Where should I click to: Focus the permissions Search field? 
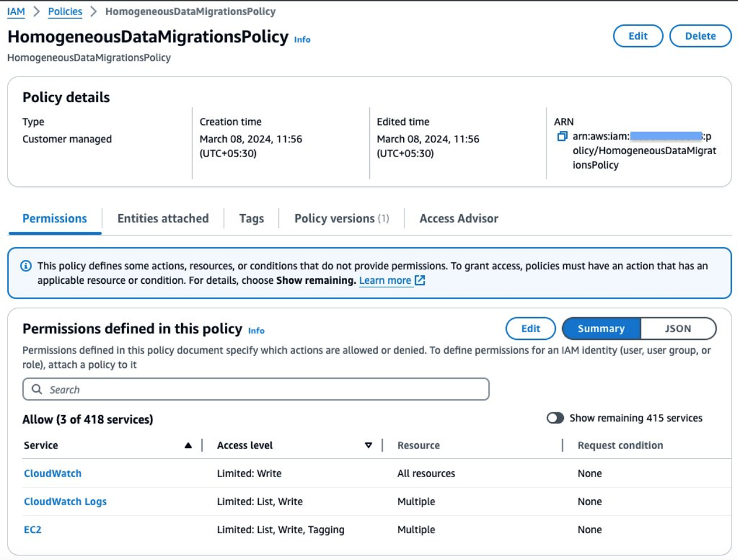click(263, 389)
